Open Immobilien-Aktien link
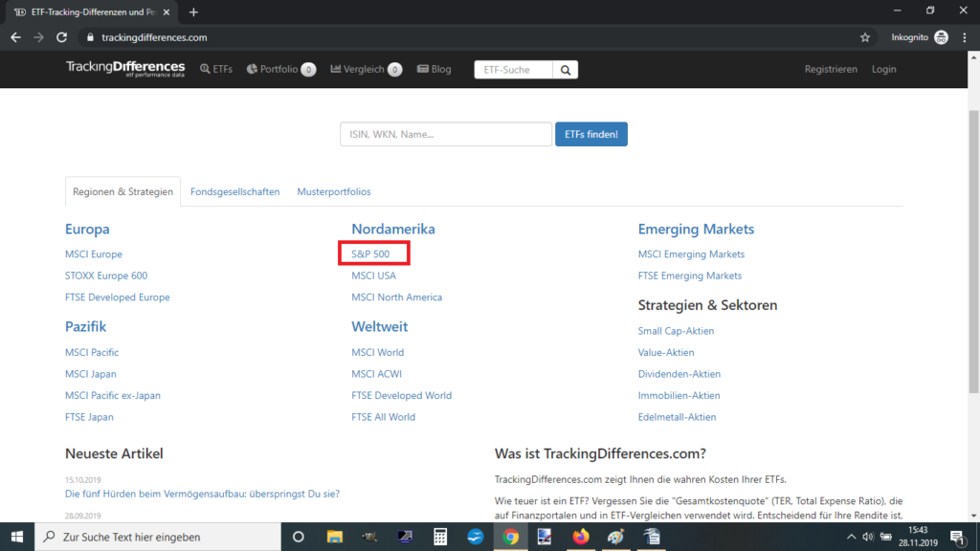 click(x=679, y=395)
